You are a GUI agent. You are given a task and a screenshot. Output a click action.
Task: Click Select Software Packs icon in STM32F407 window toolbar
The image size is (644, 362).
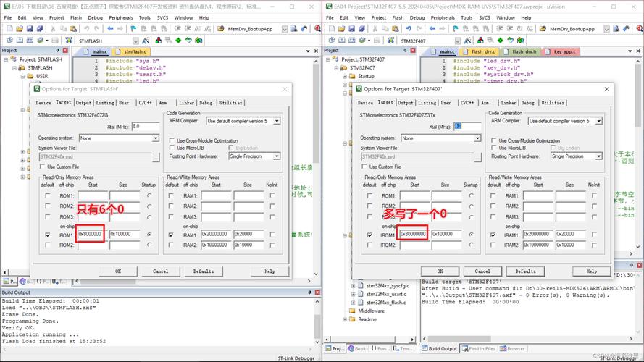511,41
